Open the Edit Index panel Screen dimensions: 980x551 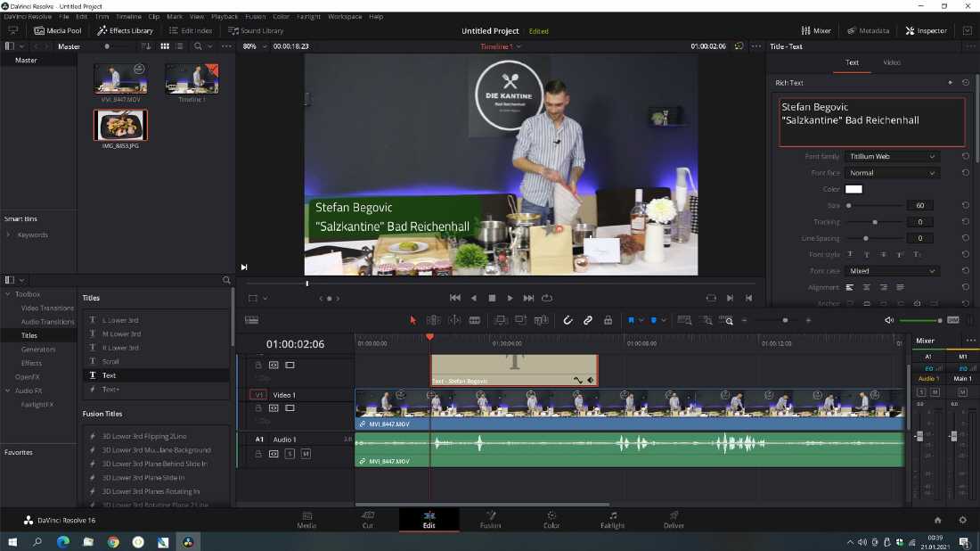coord(190,30)
